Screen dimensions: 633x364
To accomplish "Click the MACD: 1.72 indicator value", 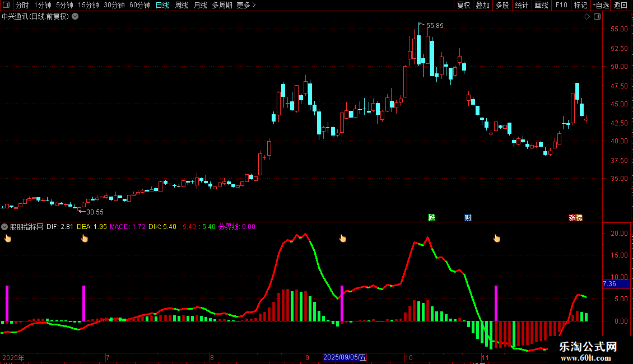I will (x=128, y=227).
